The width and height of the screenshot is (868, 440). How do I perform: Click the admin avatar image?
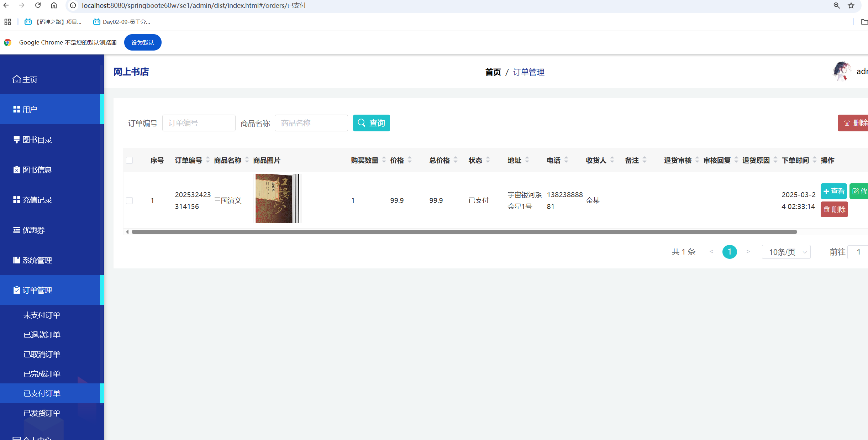click(842, 71)
